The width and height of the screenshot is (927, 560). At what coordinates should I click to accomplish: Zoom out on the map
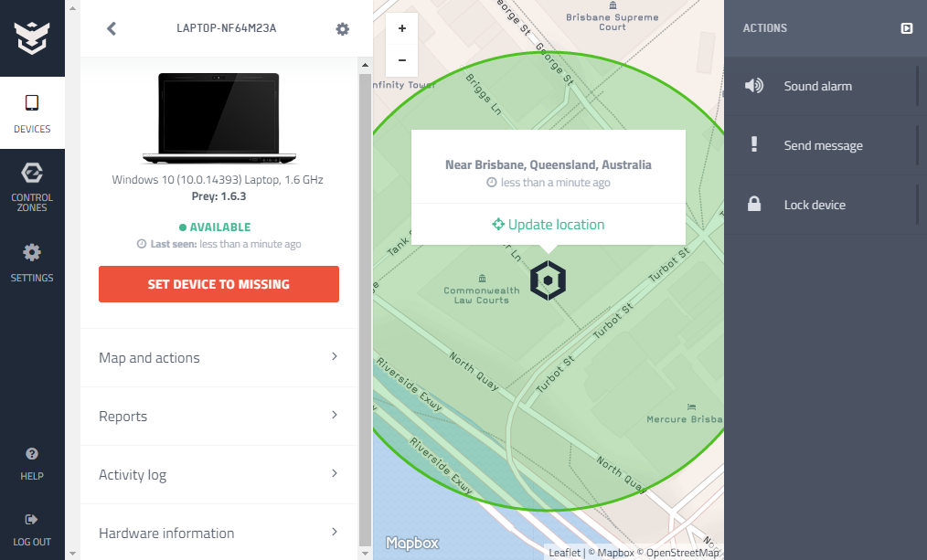(402, 59)
